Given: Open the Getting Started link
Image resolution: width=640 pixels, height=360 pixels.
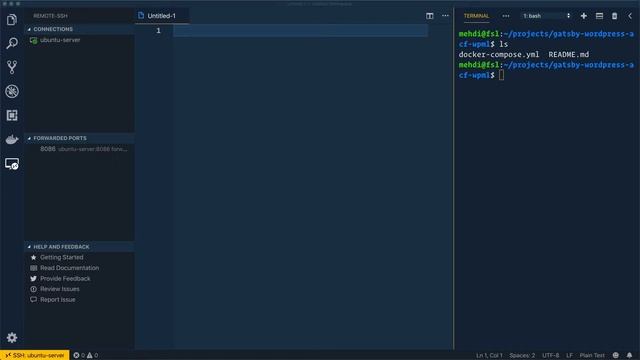Looking at the screenshot, I should [x=62, y=258].
